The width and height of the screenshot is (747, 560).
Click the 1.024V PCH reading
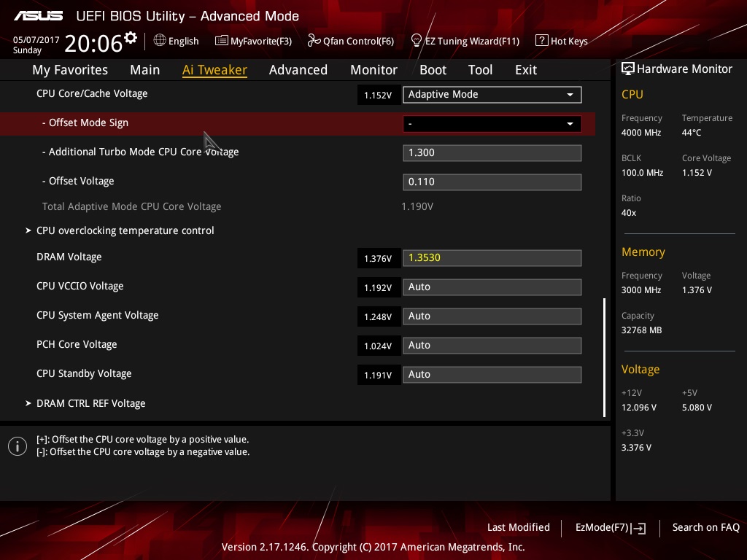click(379, 346)
